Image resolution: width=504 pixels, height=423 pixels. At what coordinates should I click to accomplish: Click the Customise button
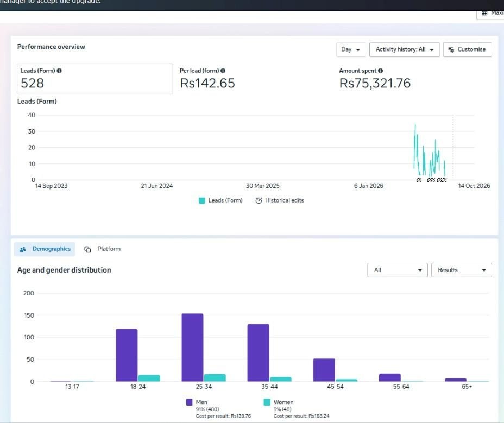tap(468, 50)
